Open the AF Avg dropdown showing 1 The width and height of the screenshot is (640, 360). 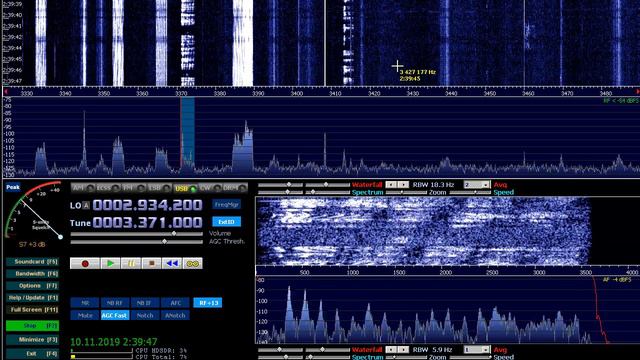pyautogui.click(x=476, y=350)
